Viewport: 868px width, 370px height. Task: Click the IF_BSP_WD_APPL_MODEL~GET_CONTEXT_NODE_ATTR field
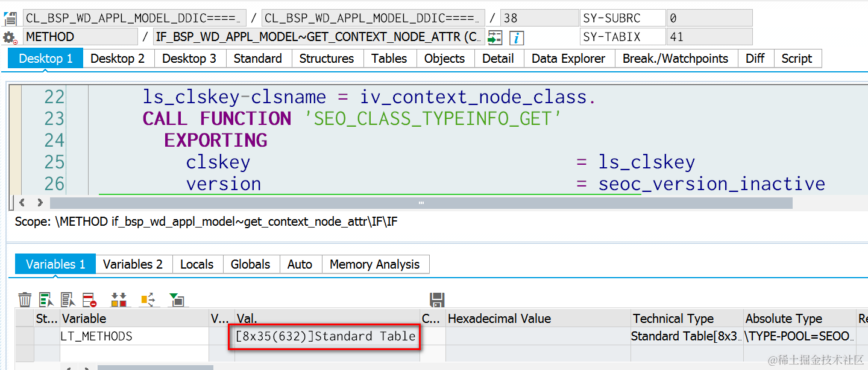coord(319,37)
